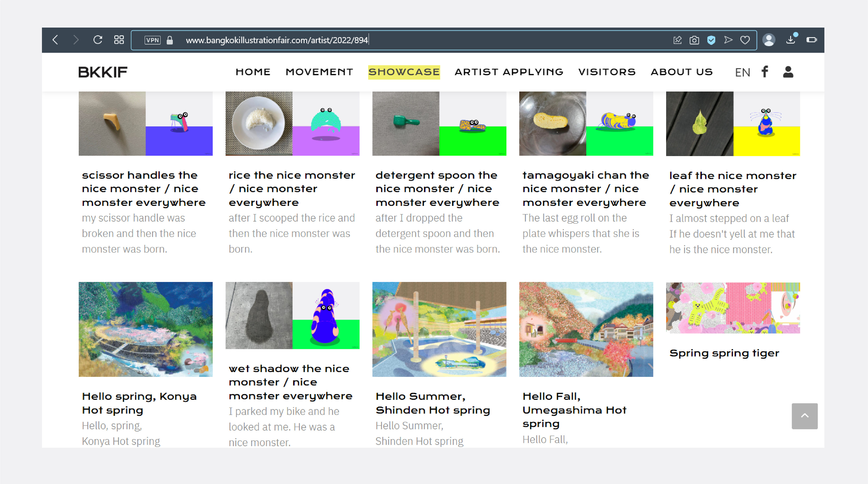Click the edit page icon in address bar

pos(677,40)
